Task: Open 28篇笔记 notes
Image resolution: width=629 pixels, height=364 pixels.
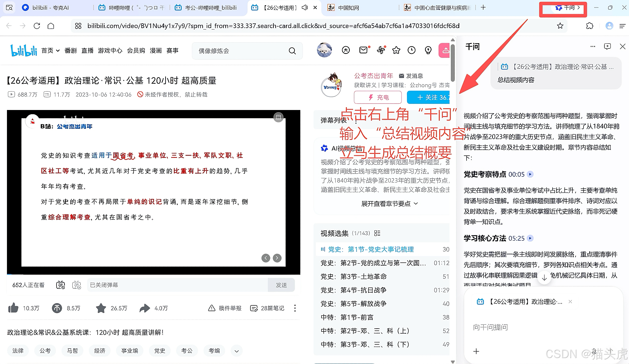Action: [x=267, y=308]
